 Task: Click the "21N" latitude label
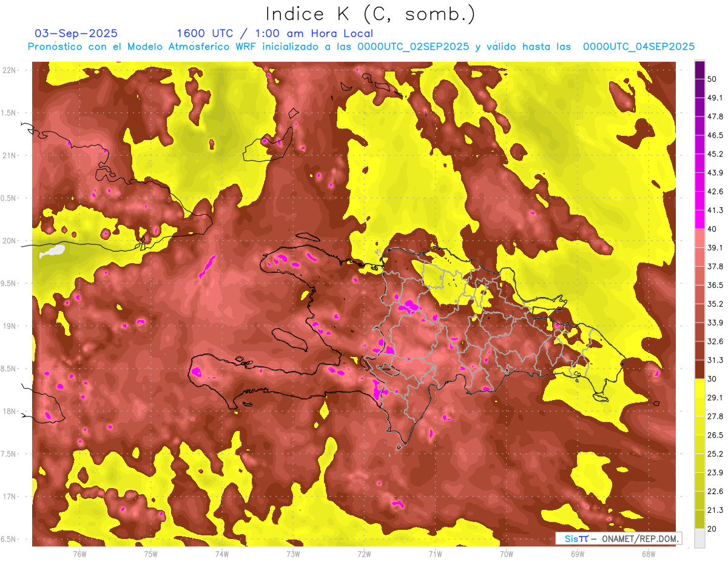pos(10,155)
